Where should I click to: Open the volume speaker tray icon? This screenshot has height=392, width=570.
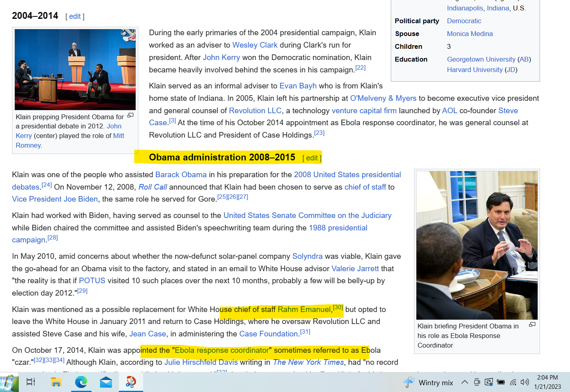pyautogui.click(x=525, y=382)
